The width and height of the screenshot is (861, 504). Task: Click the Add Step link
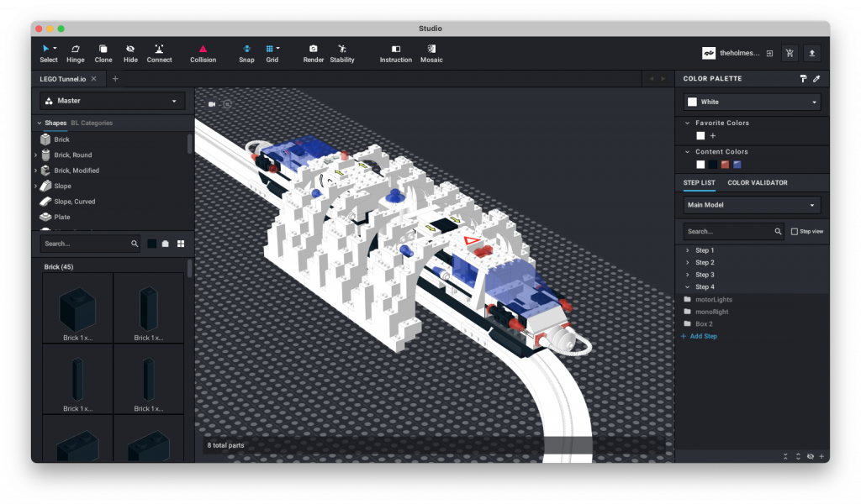point(699,336)
